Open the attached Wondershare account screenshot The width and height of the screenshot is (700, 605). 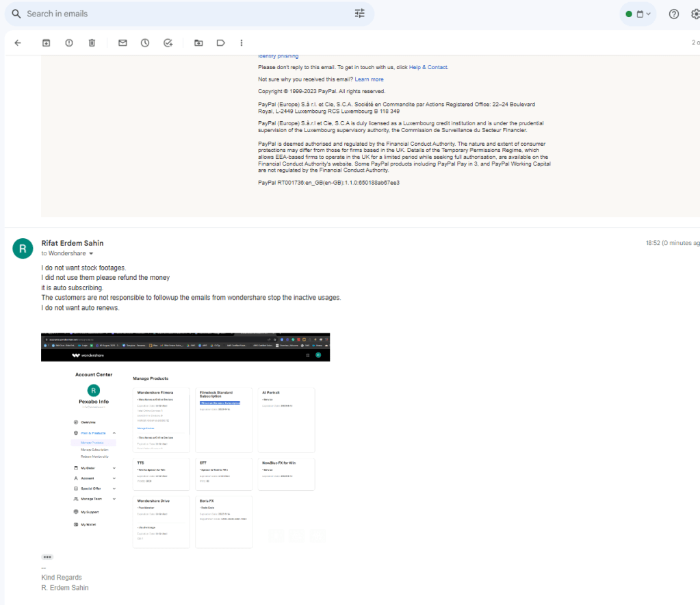[x=185, y=441]
